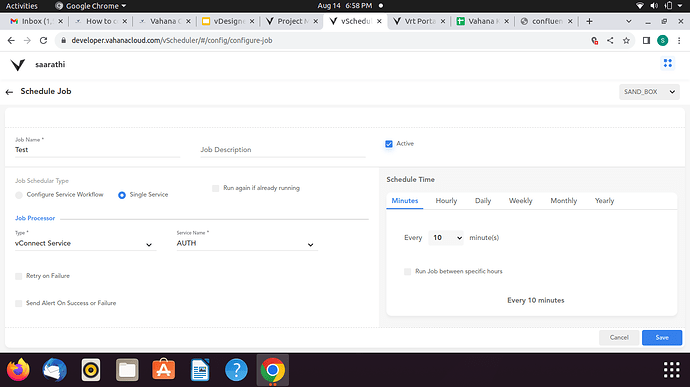Close the Inbox Gmail tab
The image size is (690, 387).
pos(60,21)
